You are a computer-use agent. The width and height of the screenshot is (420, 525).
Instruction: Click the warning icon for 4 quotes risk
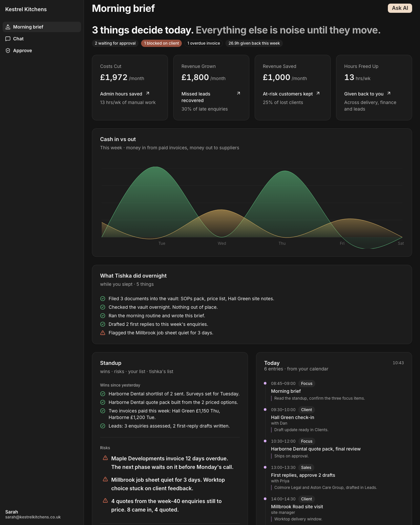pyautogui.click(x=105, y=501)
